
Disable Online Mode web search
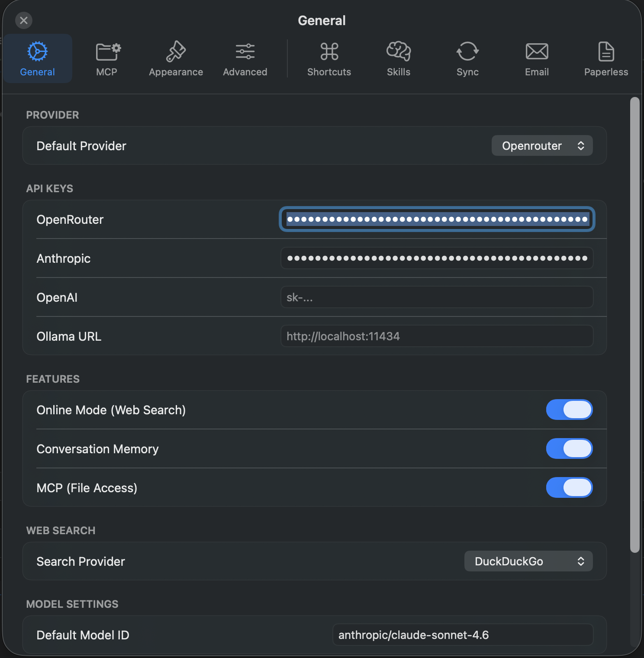[x=569, y=410]
